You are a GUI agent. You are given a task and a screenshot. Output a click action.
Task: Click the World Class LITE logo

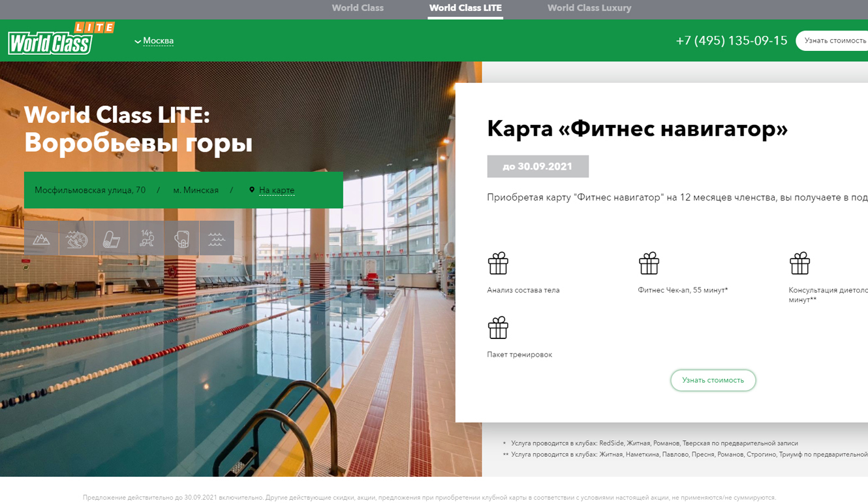coord(61,38)
